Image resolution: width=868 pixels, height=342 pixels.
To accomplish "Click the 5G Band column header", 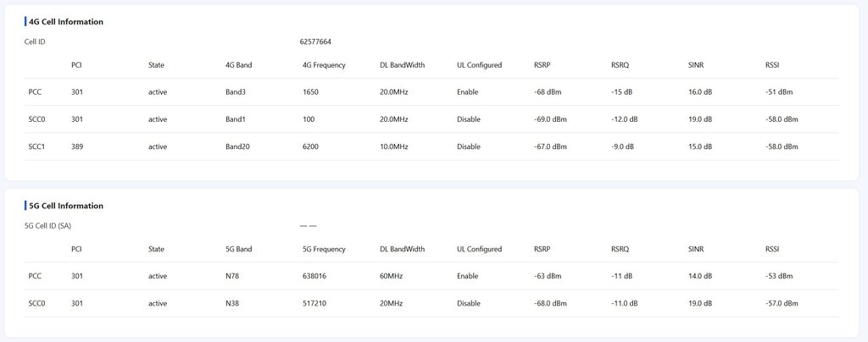I will (238, 249).
